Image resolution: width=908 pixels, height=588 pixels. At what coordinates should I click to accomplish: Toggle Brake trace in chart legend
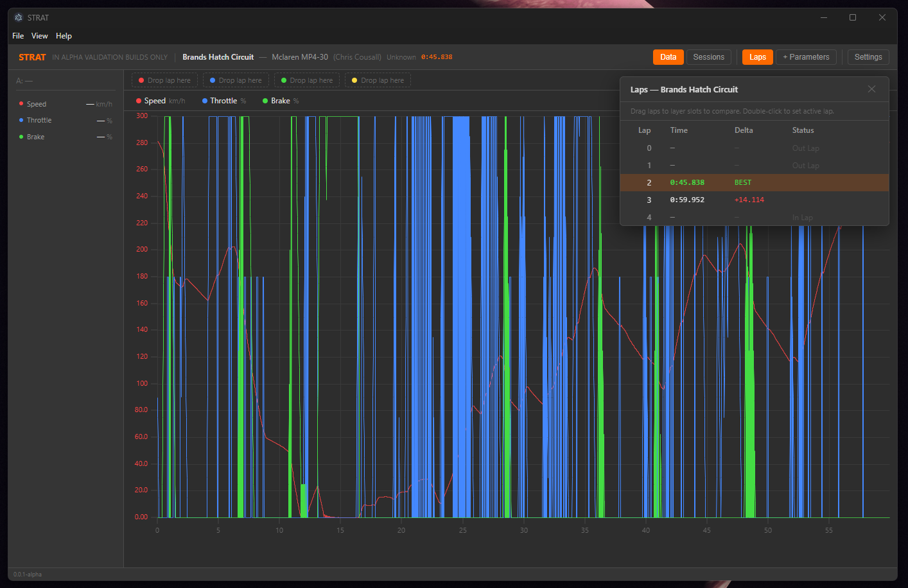(x=280, y=101)
